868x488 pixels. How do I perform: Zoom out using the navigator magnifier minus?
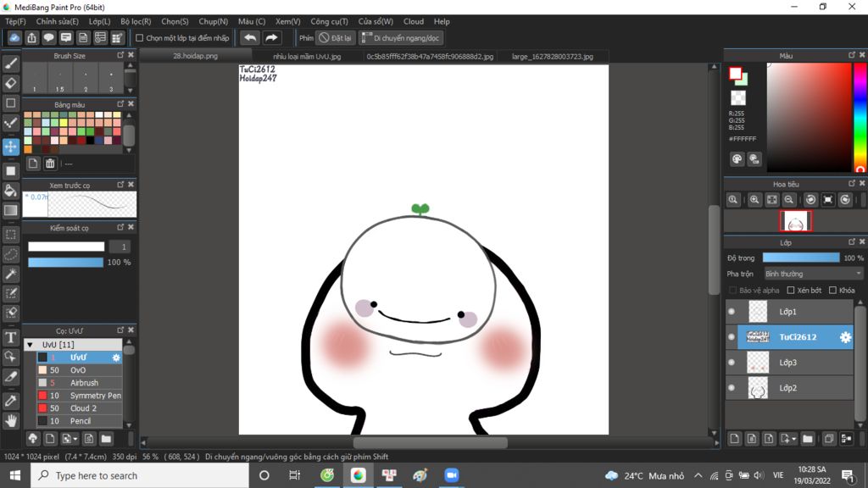click(x=789, y=200)
